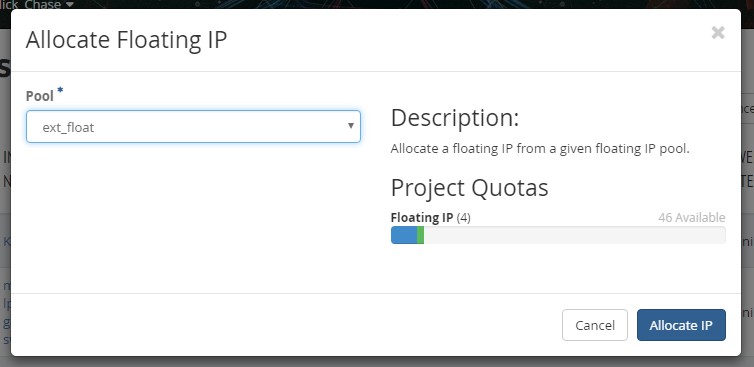This screenshot has width=754, height=367.
Task: Click the empty remaining quota bar area
Action: point(575,235)
